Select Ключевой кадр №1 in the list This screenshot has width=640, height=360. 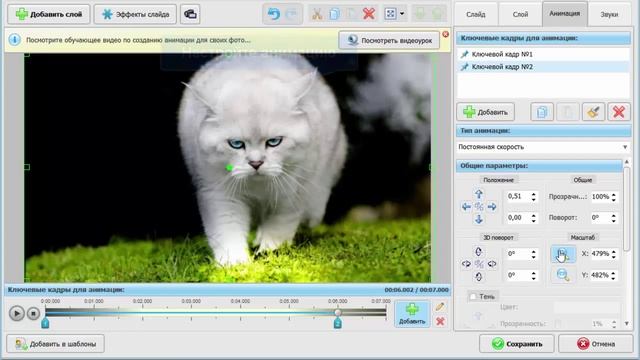(x=543, y=54)
